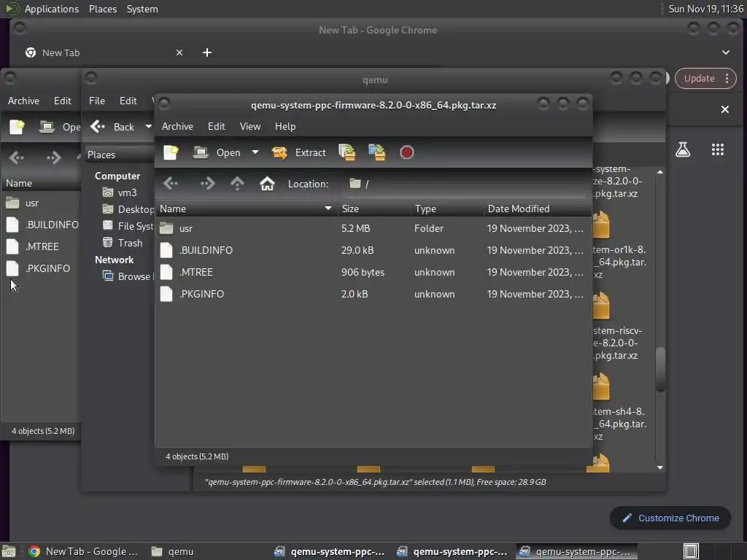The height and width of the screenshot is (560, 747).
Task: Click Open archive button in front window
Action: pos(217,152)
